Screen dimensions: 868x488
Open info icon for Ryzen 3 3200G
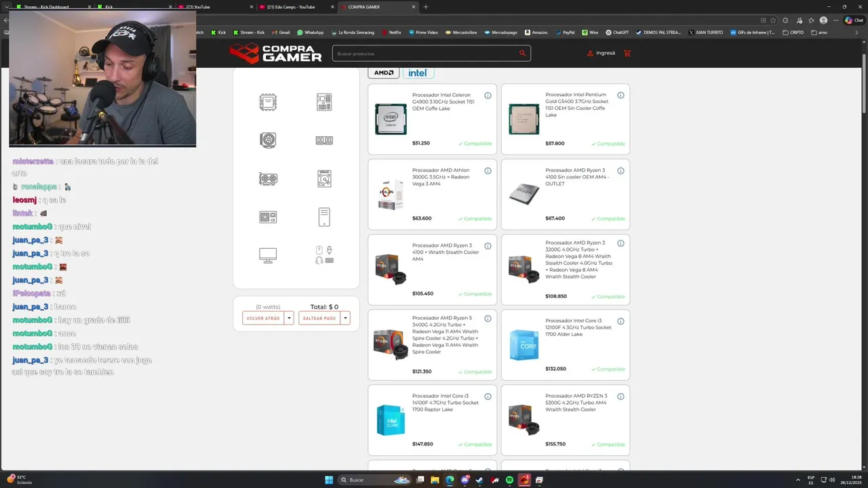click(x=620, y=243)
